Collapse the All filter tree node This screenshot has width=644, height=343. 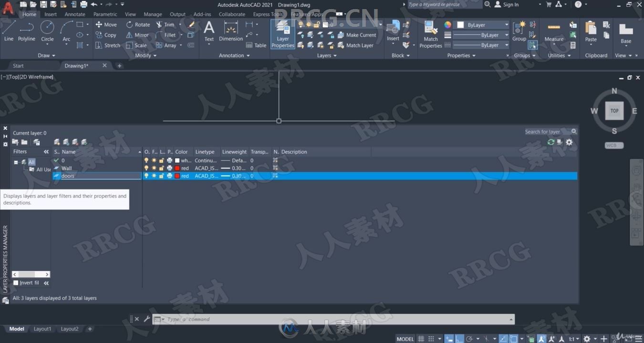click(16, 162)
